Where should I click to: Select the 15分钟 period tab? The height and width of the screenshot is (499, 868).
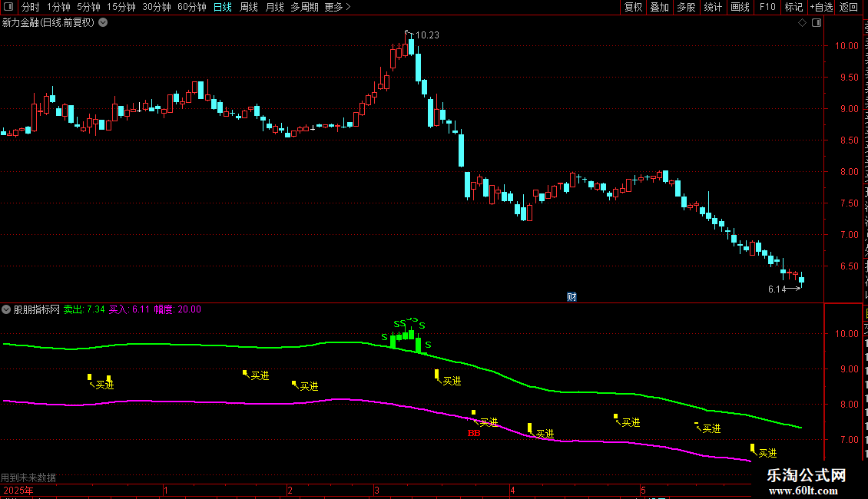pos(121,7)
